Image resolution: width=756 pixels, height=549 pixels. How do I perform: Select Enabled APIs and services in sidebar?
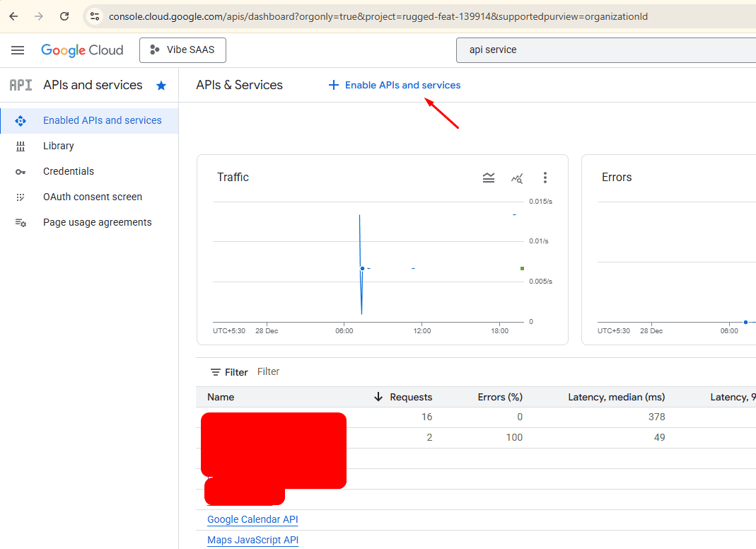click(x=90, y=120)
